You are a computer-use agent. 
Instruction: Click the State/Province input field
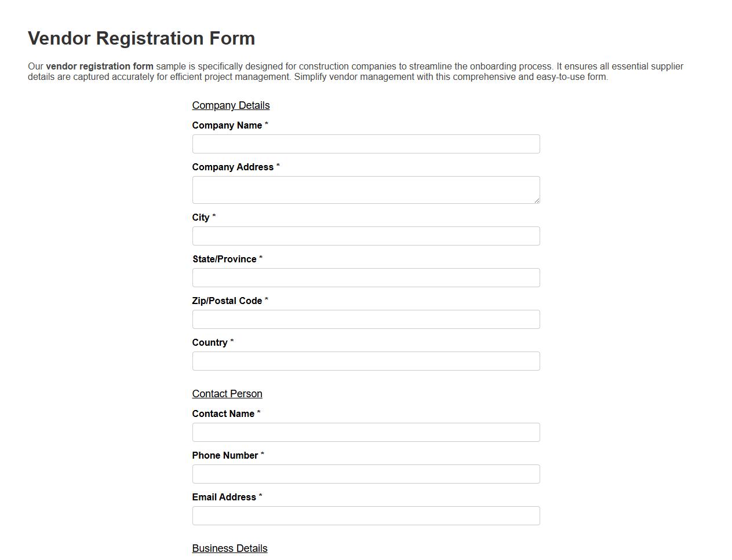coord(366,277)
